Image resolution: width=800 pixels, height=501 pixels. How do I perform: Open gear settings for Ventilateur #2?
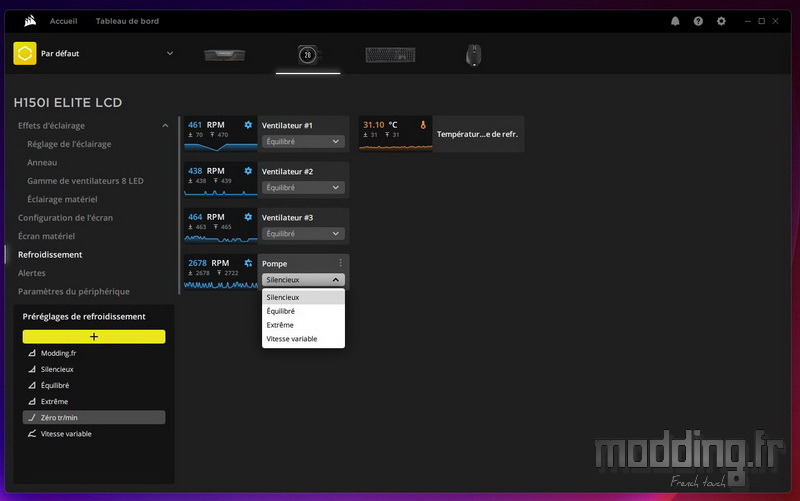[x=248, y=170]
